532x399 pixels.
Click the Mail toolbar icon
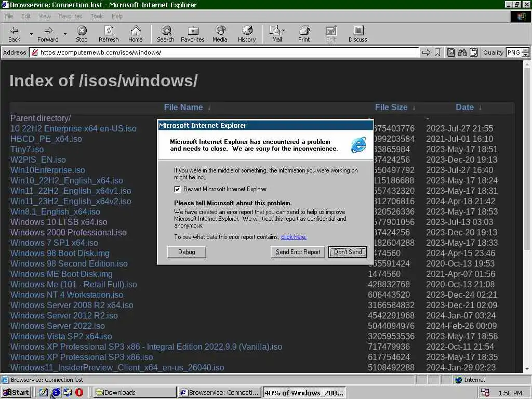(x=276, y=34)
